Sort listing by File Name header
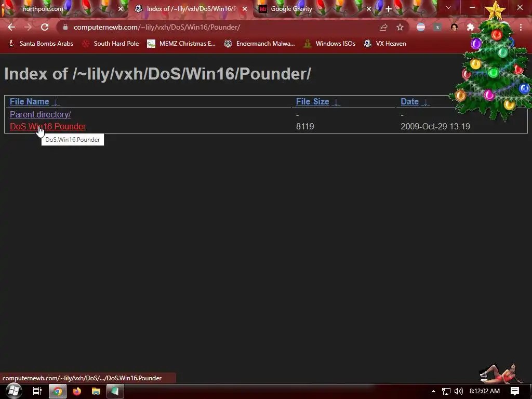The height and width of the screenshot is (399, 532). pos(30,101)
